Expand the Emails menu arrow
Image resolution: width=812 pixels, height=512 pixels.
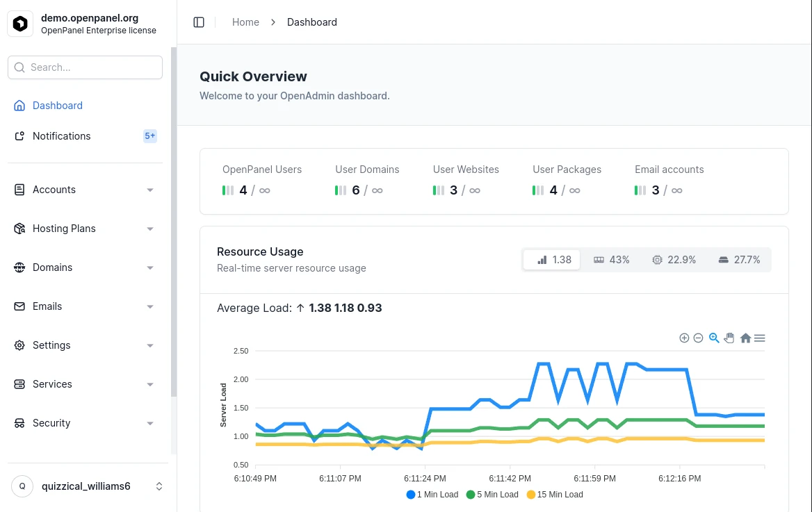(x=150, y=307)
